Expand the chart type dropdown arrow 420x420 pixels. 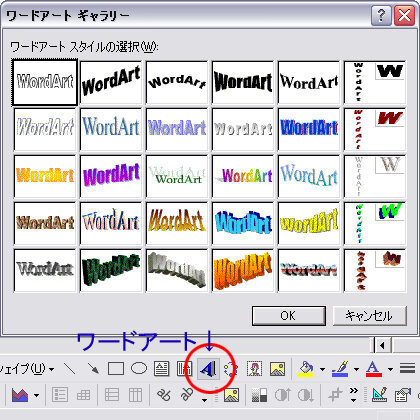click(37, 396)
